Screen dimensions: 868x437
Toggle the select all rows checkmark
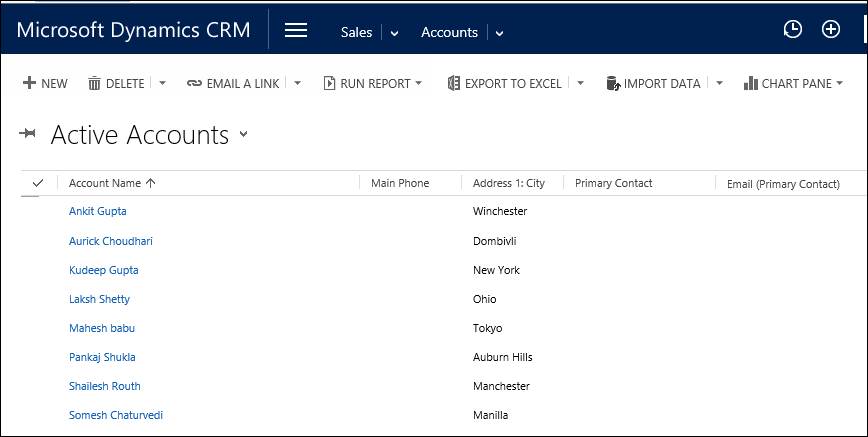click(x=38, y=183)
